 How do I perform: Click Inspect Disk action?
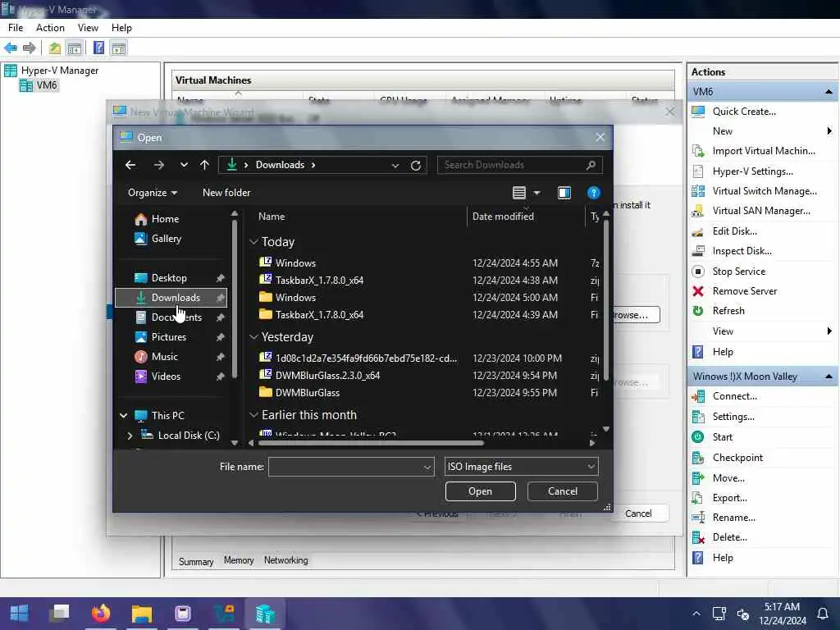pyautogui.click(x=742, y=251)
